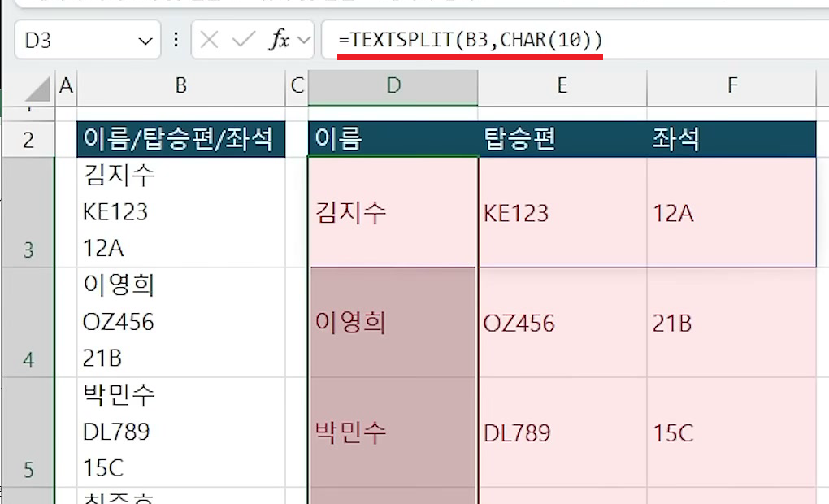The image size is (829, 504).
Task: Click header cell '좌석'
Action: (731, 139)
